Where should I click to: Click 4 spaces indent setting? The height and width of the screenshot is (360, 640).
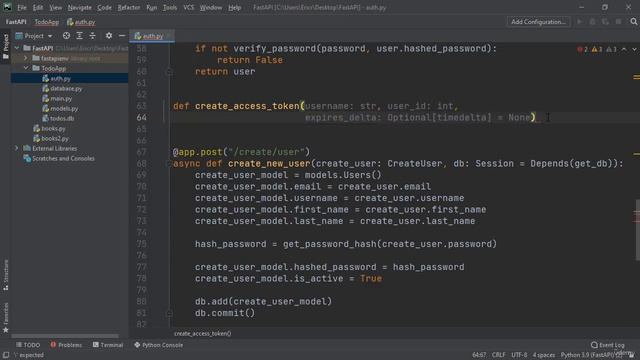(544, 355)
